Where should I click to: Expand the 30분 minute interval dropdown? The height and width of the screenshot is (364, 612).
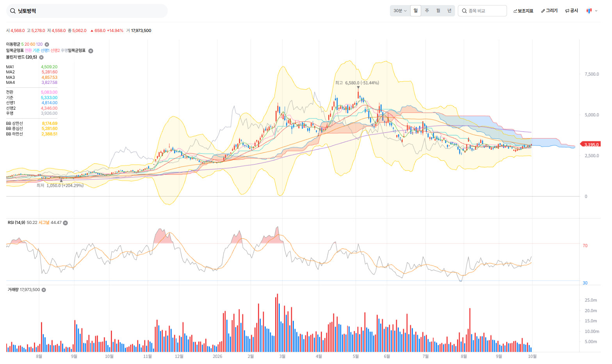click(x=400, y=11)
